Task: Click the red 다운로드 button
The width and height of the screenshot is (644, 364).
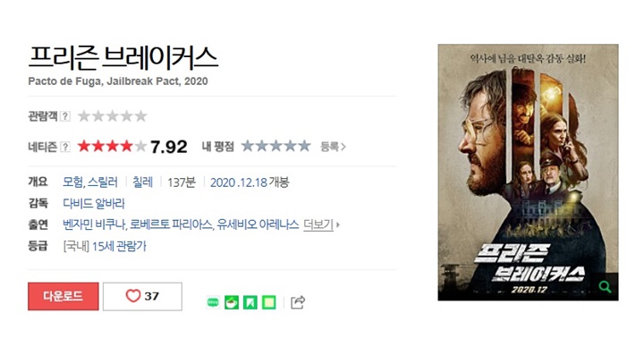Action: 64,296
